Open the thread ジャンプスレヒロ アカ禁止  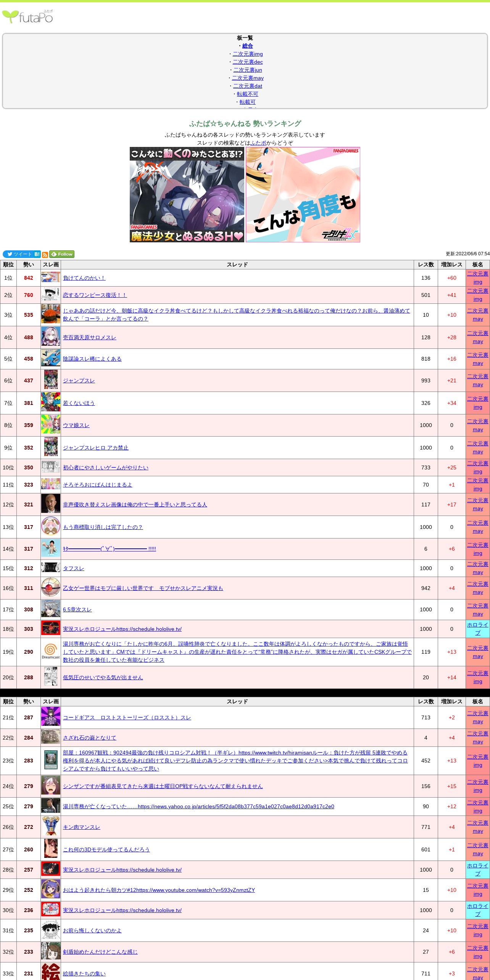tap(95, 448)
